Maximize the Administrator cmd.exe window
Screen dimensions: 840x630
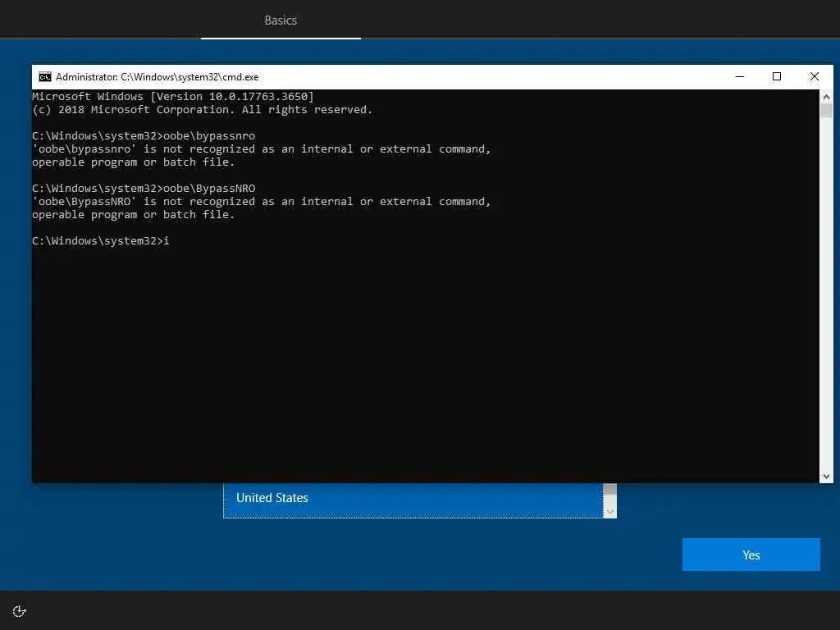777,76
